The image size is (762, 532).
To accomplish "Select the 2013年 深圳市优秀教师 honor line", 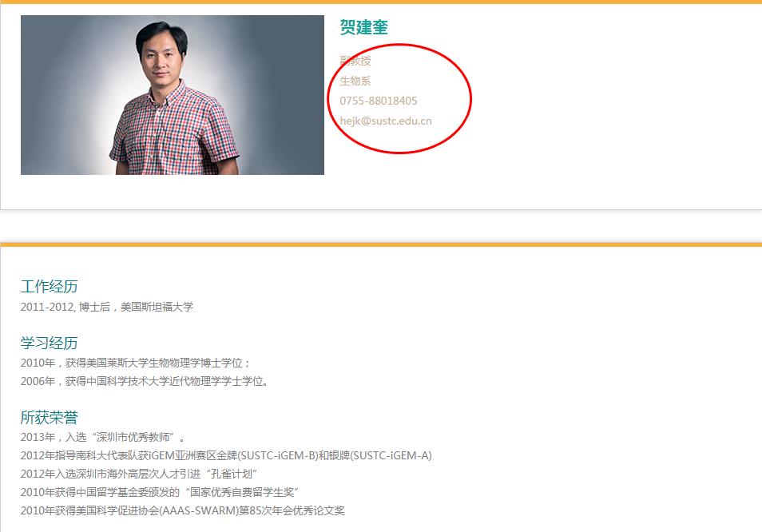I will tap(103, 437).
